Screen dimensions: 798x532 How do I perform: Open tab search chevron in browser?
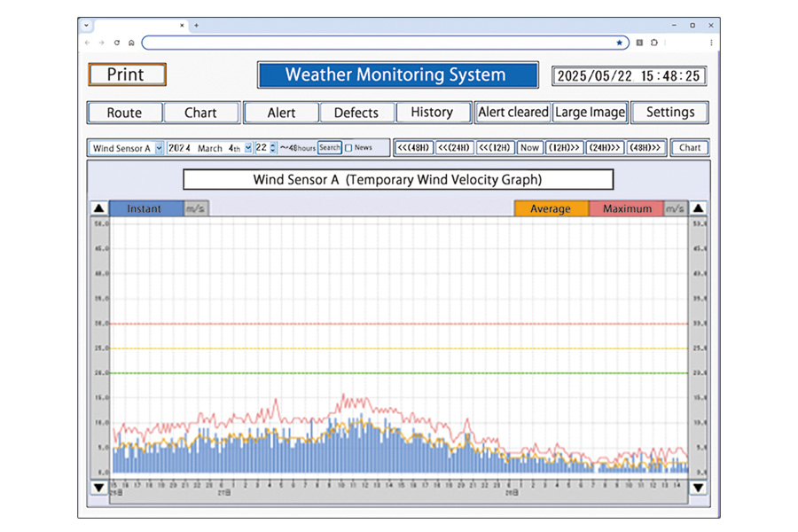tap(87, 25)
